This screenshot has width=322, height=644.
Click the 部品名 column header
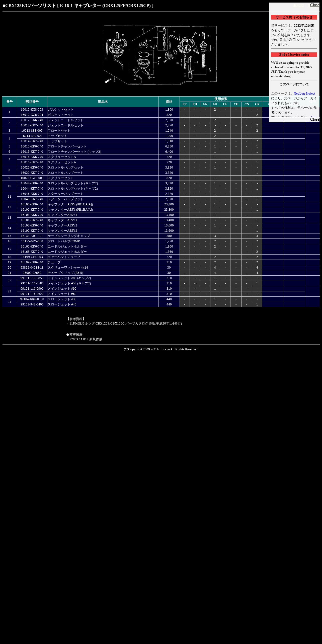coord(103,102)
